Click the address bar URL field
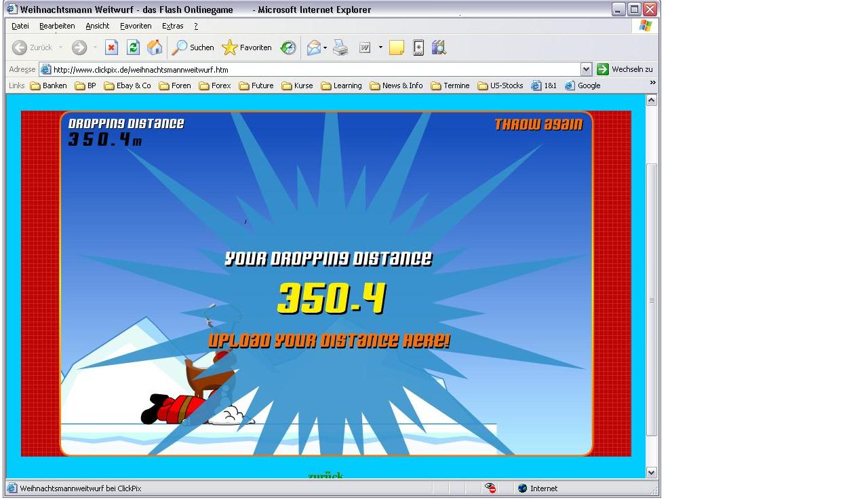Image resolution: width=868 pixels, height=500 pixels. [x=312, y=69]
